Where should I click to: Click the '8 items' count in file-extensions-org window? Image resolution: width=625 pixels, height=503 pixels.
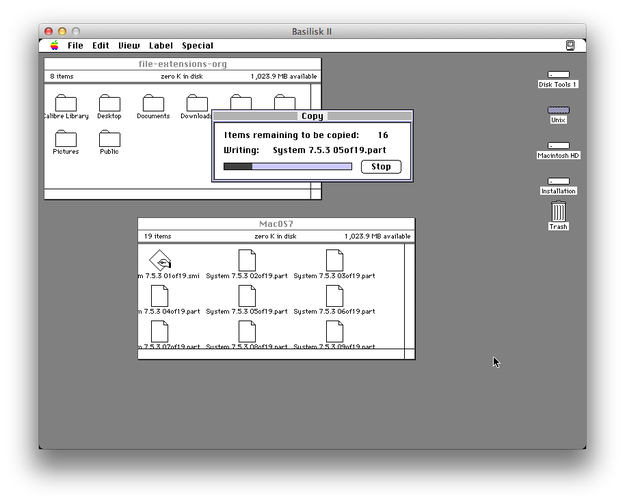pyautogui.click(x=62, y=77)
